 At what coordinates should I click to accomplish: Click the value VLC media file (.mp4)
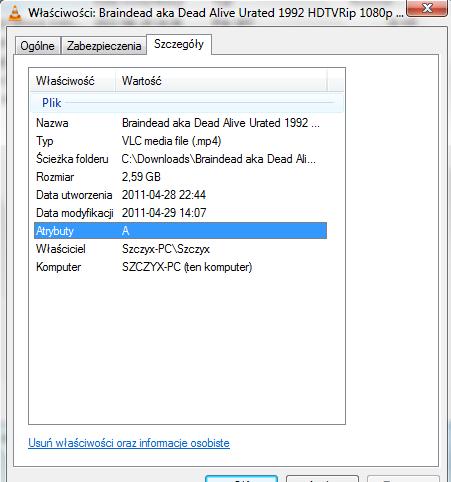pos(171,141)
